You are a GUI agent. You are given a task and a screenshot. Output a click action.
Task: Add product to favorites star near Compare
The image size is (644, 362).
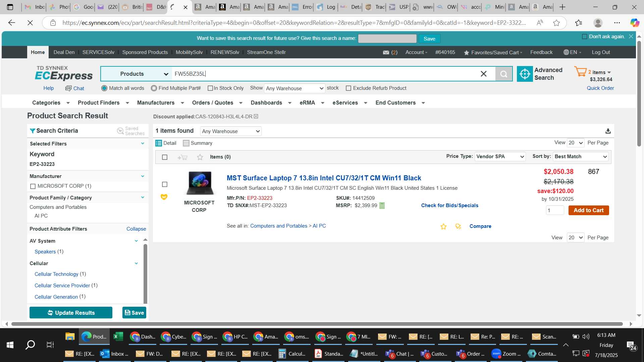[x=443, y=227]
